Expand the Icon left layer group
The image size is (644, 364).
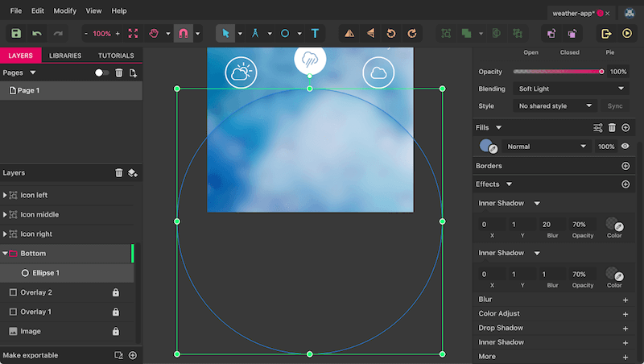(x=5, y=195)
